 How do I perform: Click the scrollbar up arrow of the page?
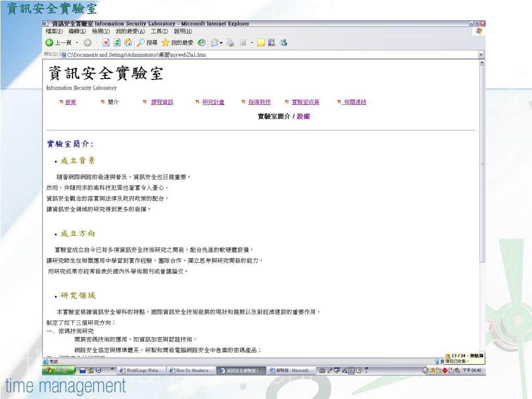(482, 63)
